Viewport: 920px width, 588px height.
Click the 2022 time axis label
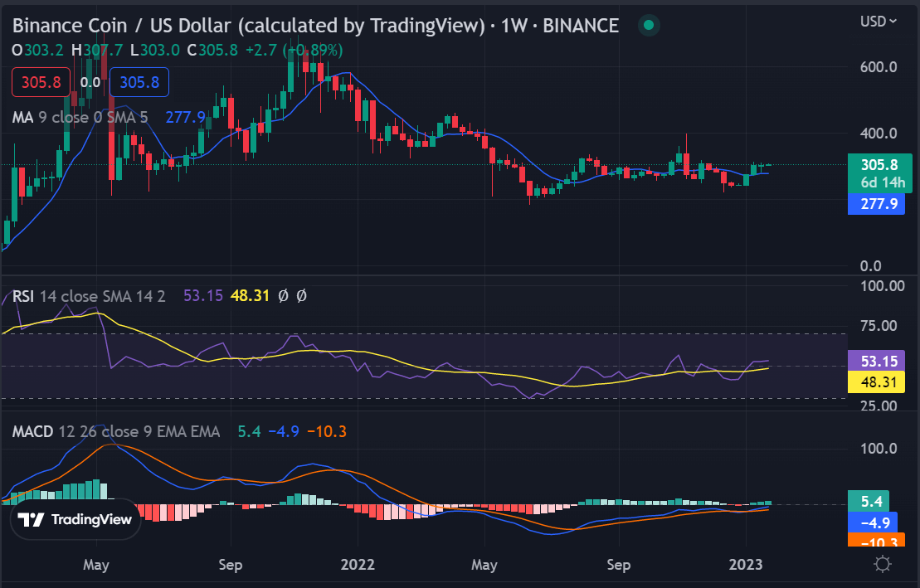(x=358, y=565)
